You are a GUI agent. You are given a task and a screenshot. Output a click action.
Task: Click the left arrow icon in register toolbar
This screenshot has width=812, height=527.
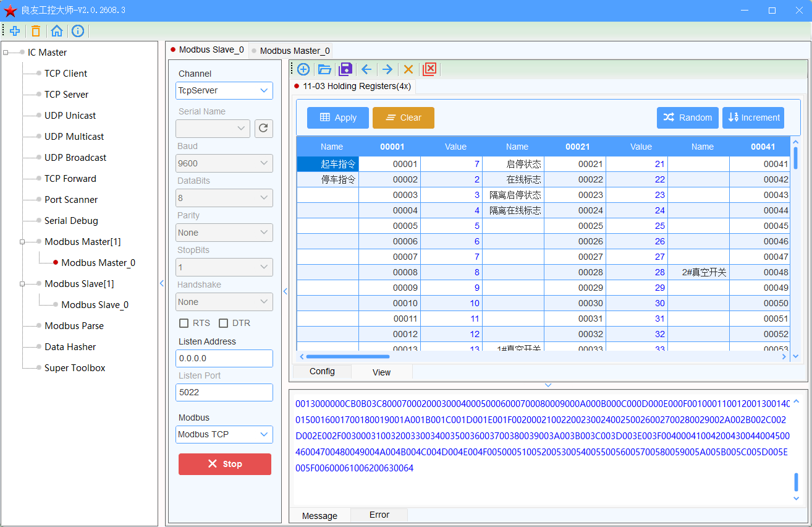pos(366,69)
